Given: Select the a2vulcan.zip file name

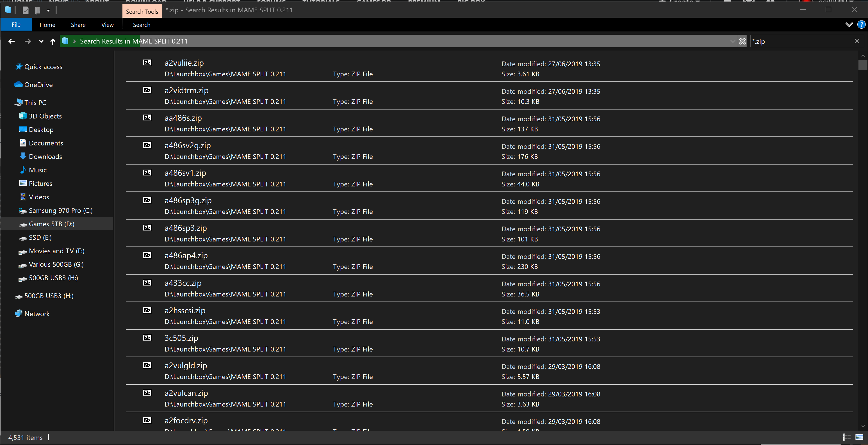Looking at the screenshot, I should [186, 393].
